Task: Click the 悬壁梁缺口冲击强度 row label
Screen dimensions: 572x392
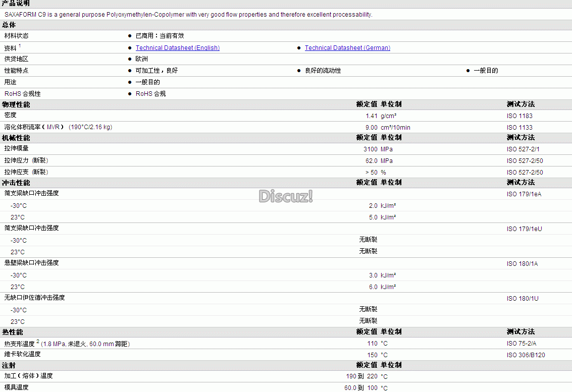Action: [31, 262]
